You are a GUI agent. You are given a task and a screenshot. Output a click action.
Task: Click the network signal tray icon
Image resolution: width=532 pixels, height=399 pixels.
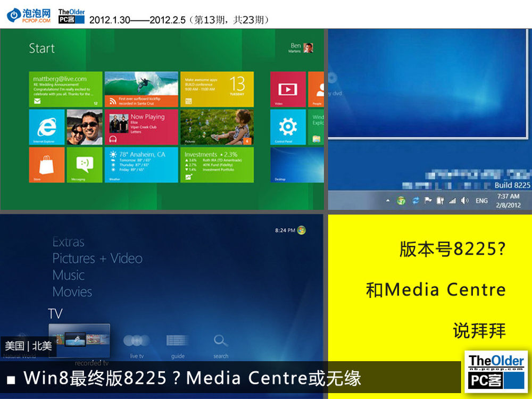[453, 201]
